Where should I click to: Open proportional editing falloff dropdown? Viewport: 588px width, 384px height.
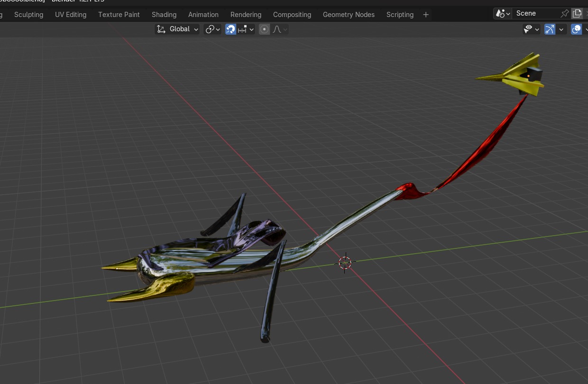(x=280, y=29)
